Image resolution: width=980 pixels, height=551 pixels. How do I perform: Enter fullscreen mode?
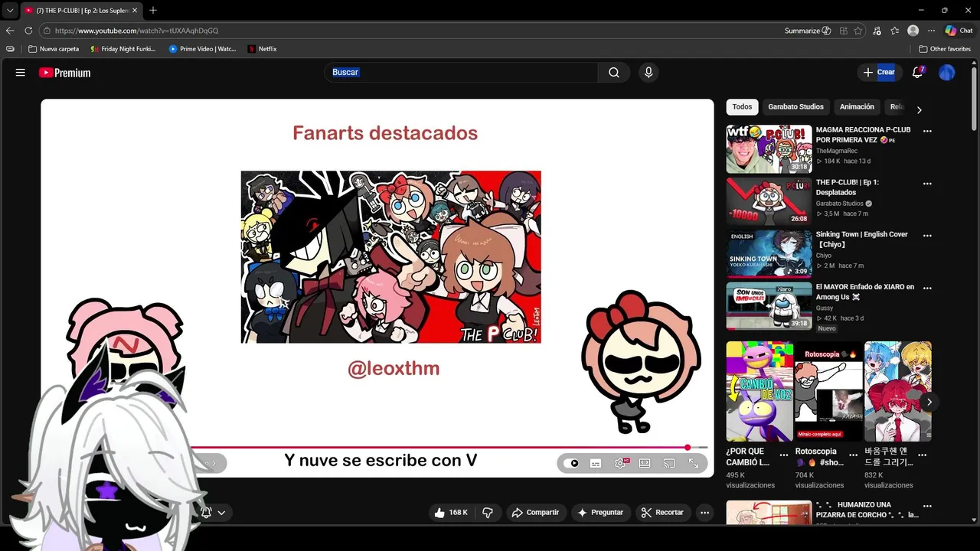click(694, 463)
